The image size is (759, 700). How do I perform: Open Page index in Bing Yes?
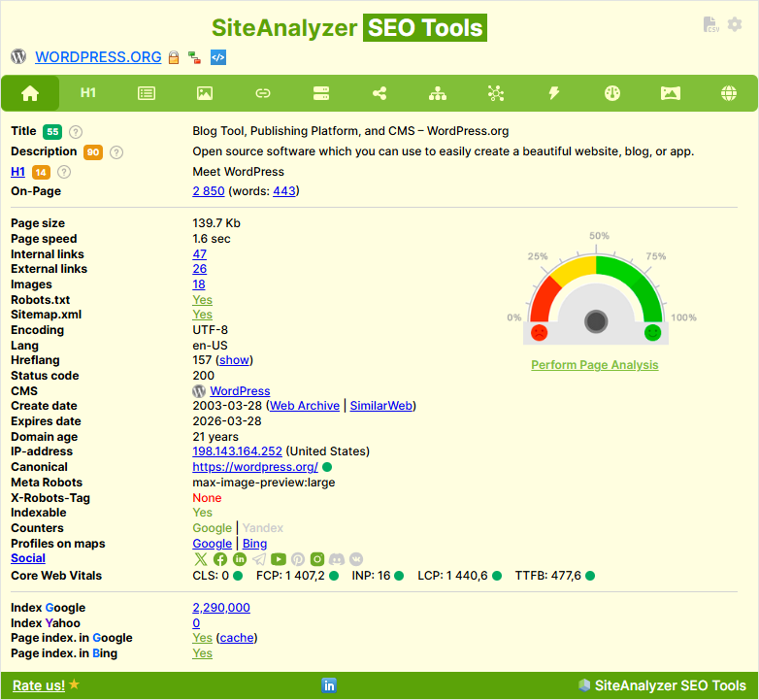pyautogui.click(x=202, y=653)
